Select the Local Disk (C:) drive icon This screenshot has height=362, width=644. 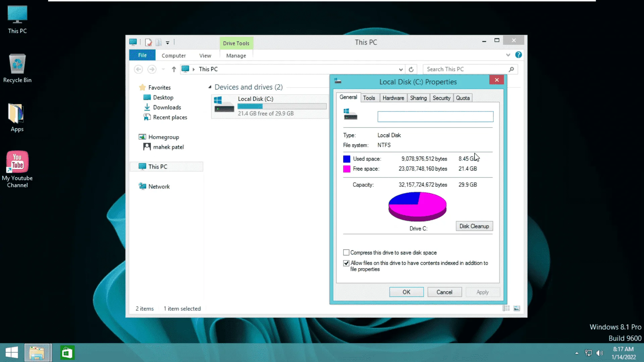pyautogui.click(x=224, y=105)
